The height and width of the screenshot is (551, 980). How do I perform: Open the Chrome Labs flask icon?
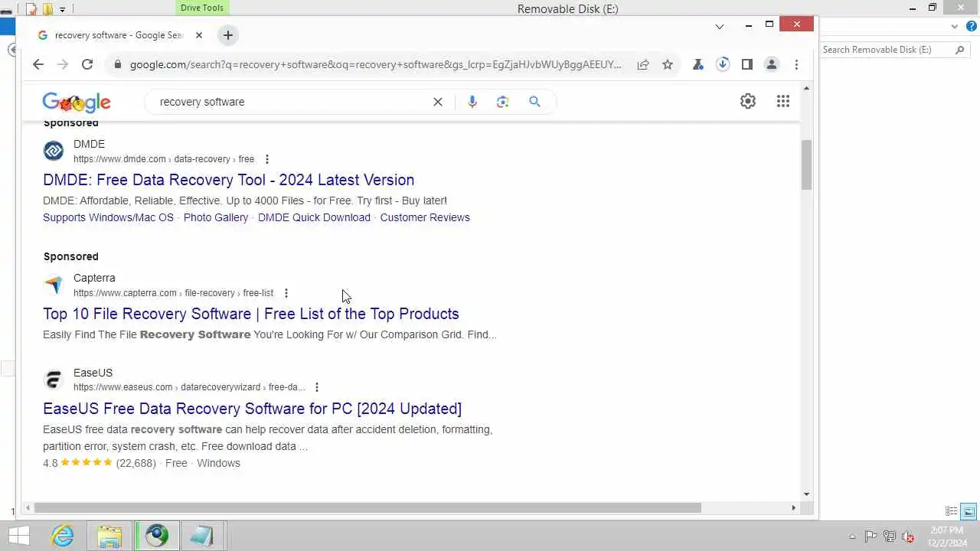click(x=698, y=64)
